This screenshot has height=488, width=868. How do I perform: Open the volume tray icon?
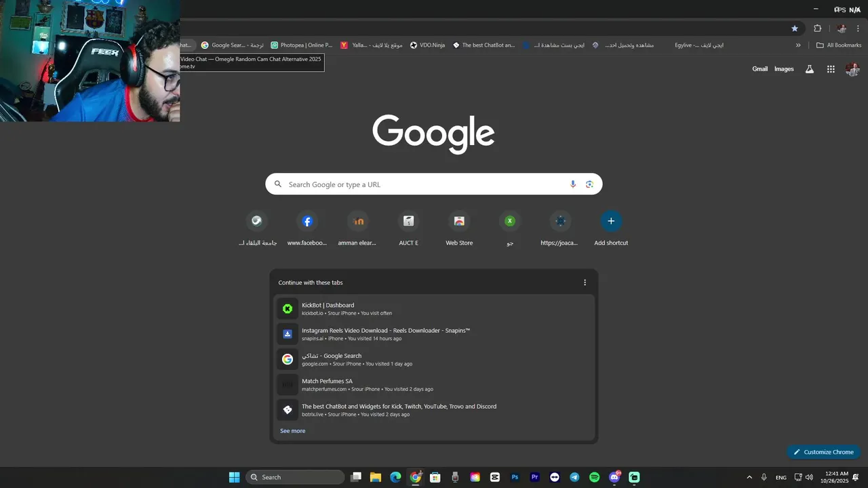click(x=809, y=477)
